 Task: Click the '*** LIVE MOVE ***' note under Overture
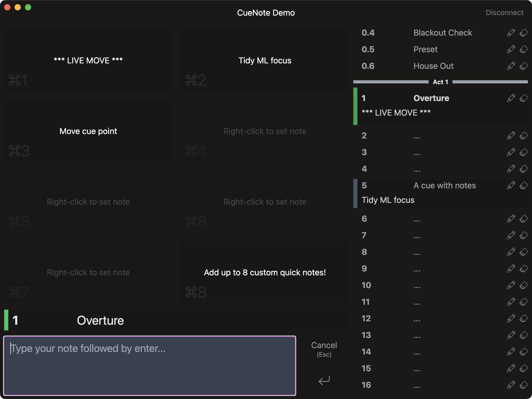point(396,112)
